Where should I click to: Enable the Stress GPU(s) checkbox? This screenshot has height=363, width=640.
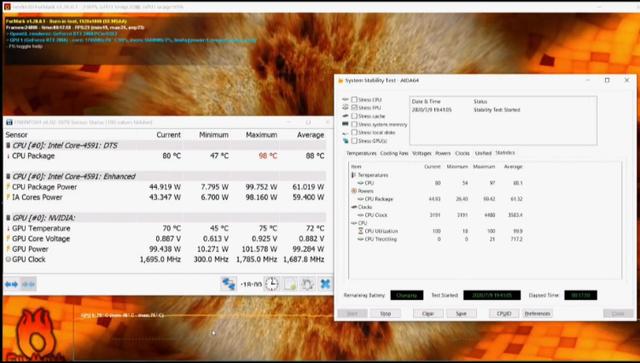tap(354, 141)
